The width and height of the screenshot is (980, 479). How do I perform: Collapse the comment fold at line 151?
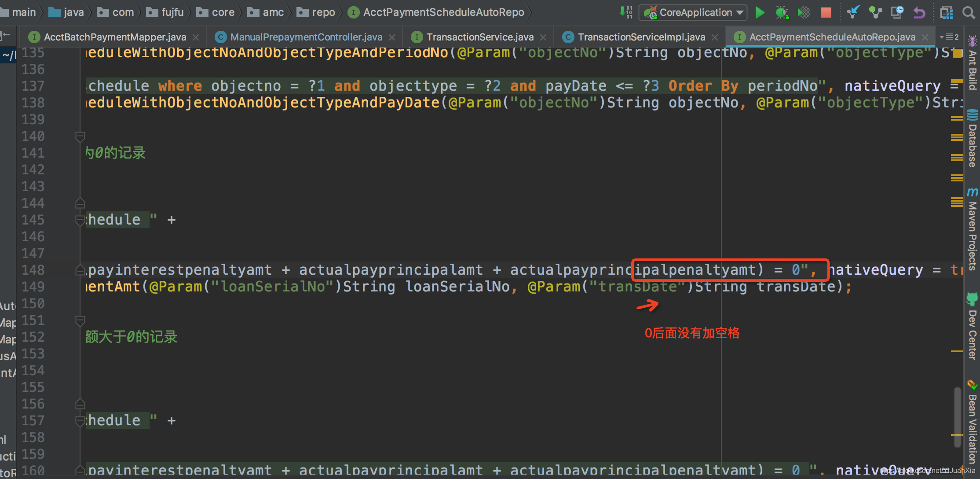(x=80, y=321)
